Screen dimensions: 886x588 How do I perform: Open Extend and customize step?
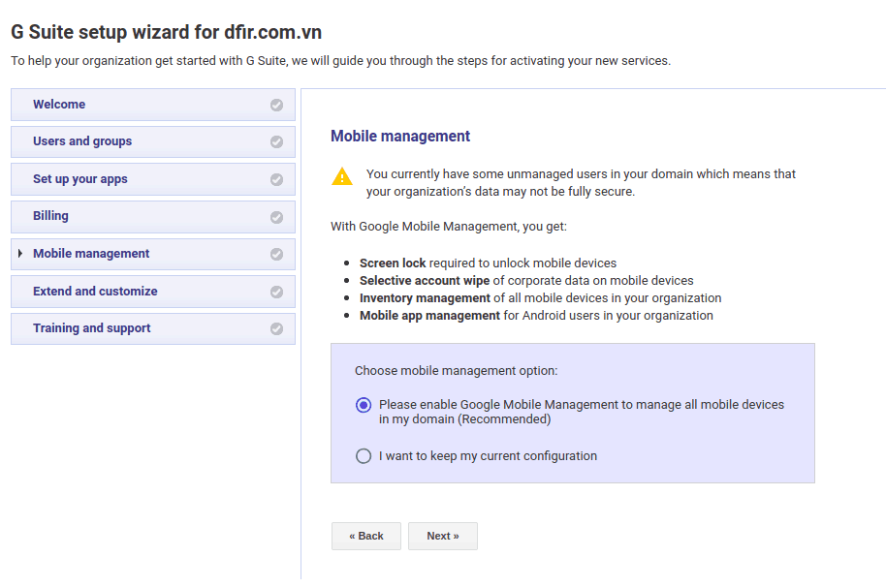click(x=153, y=292)
